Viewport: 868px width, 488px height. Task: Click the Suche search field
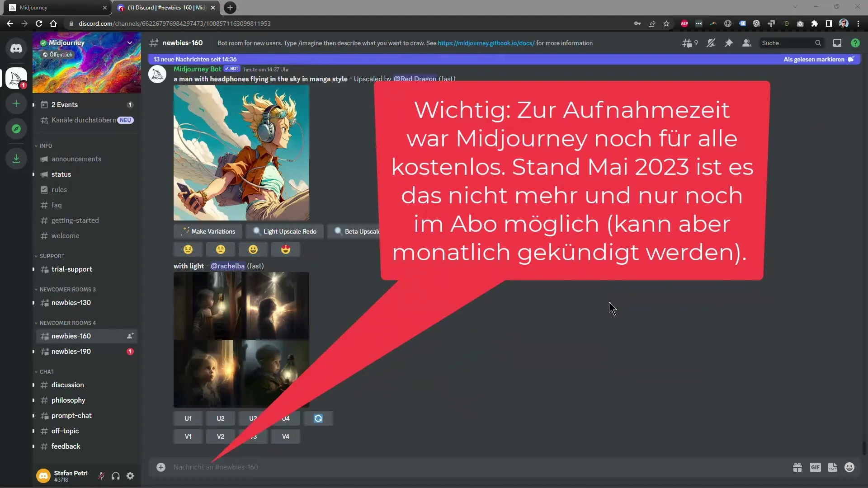791,43
